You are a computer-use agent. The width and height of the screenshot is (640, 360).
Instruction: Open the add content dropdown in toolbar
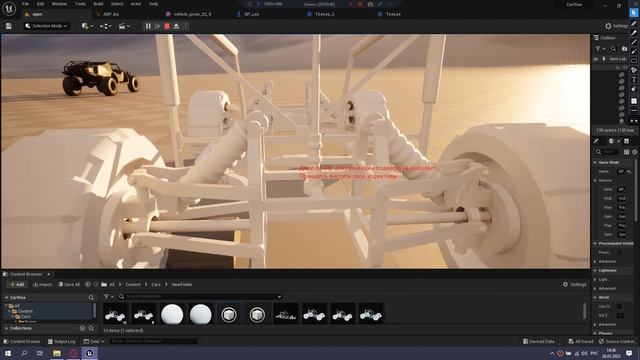pyautogui.click(x=87, y=26)
